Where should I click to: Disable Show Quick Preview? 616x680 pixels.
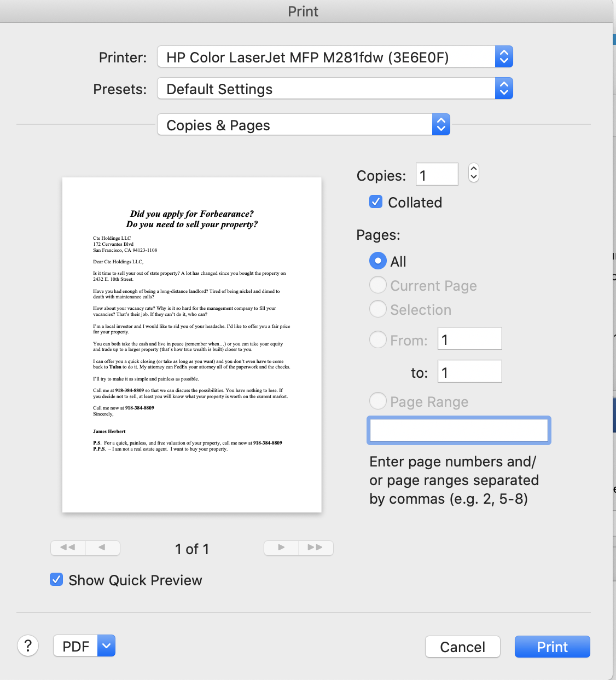click(x=56, y=579)
